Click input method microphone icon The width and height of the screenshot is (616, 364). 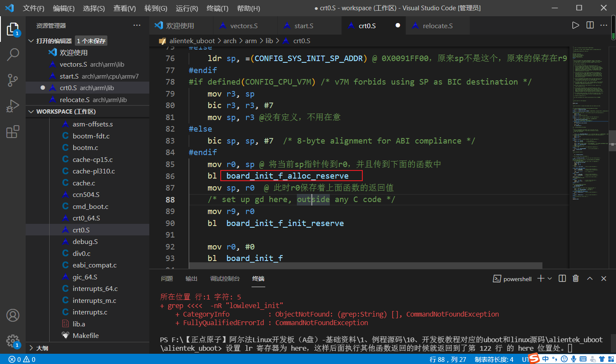pyautogui.click(x=573, y=359)
